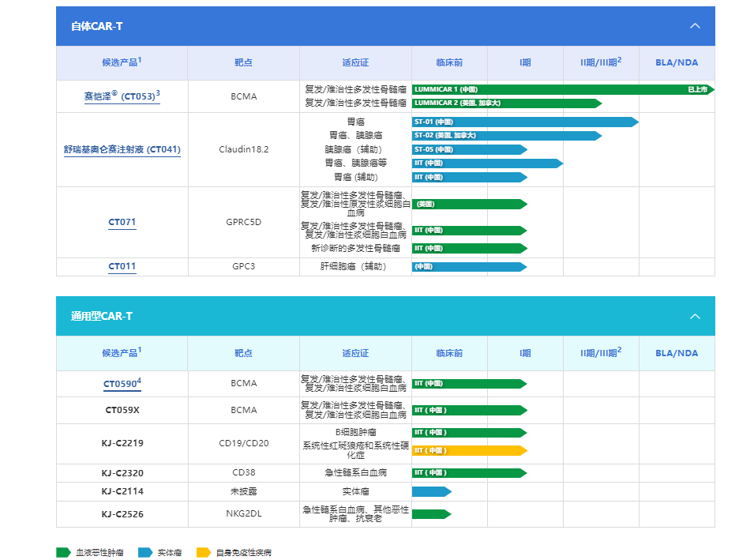Open the CT0590 product link
739x560 pixels.
pos(122,384)
